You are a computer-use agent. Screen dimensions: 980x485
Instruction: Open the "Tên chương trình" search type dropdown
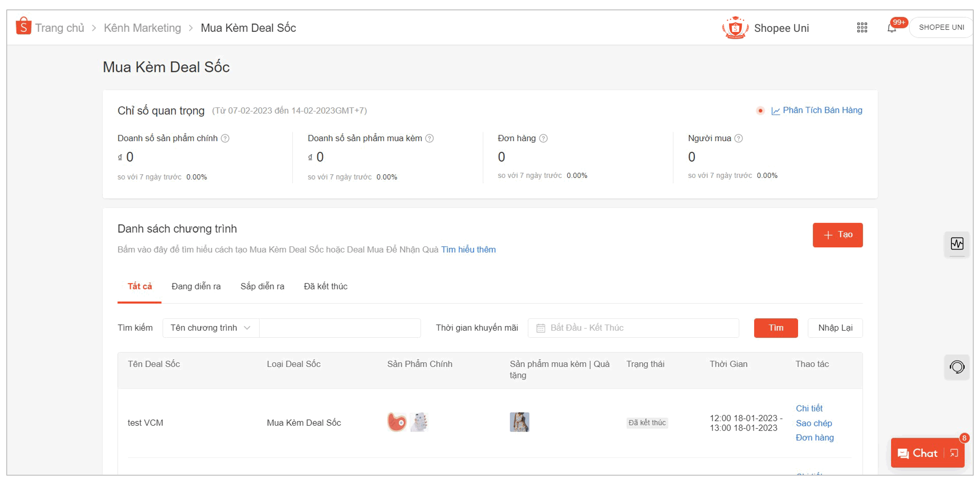(210, 328)
